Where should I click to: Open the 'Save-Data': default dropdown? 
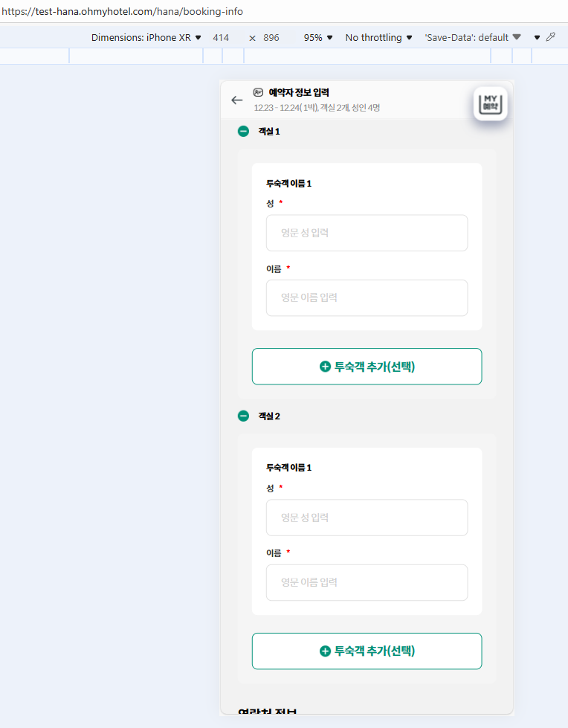tap(472, 38)
